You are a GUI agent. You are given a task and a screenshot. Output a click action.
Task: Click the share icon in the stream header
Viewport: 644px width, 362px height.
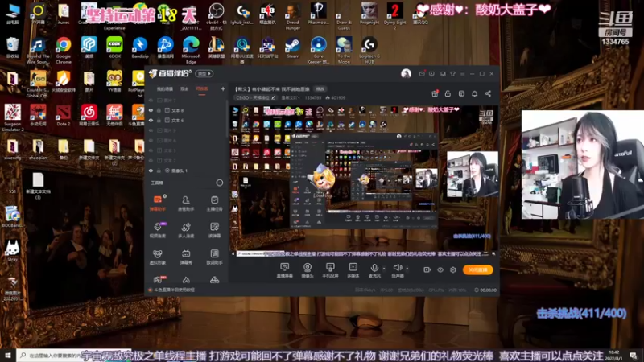pos(488,93)
